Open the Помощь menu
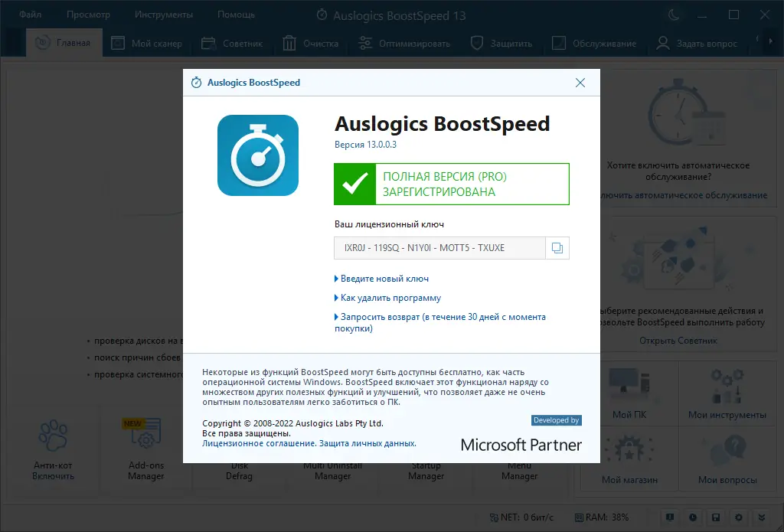Screen dimensions: 784x532 [x=236, y=15]
